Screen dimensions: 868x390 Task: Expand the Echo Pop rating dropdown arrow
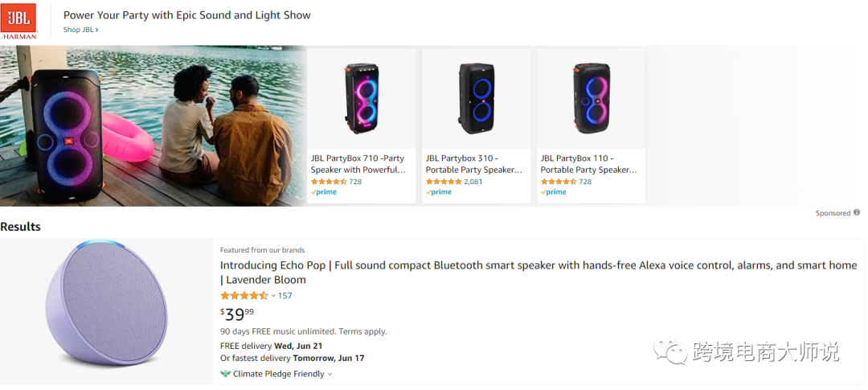273,296
